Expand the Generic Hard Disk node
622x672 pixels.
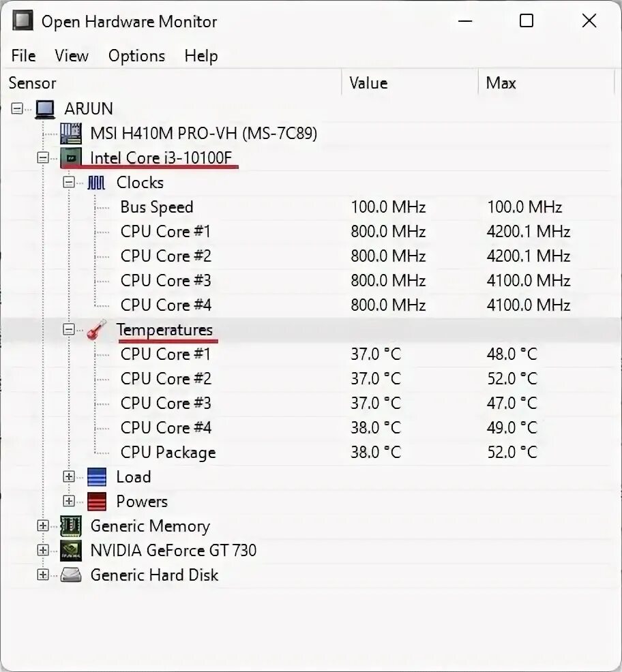[x=43, y=575]
